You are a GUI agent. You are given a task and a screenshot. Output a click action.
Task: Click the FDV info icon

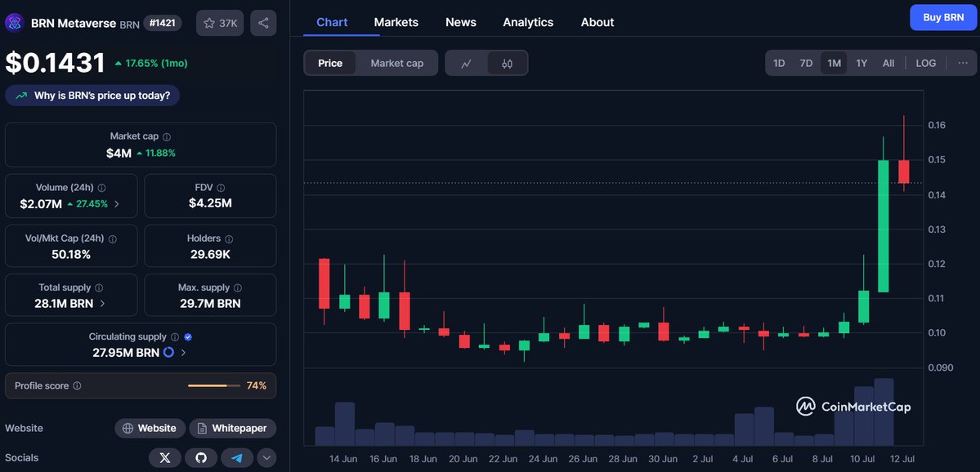click(x=221, y=187)
